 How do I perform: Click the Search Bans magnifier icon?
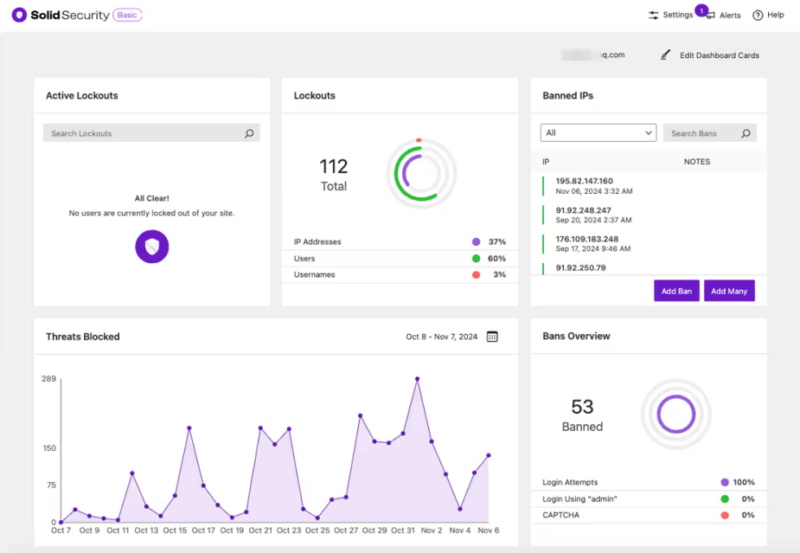[746, 133]
